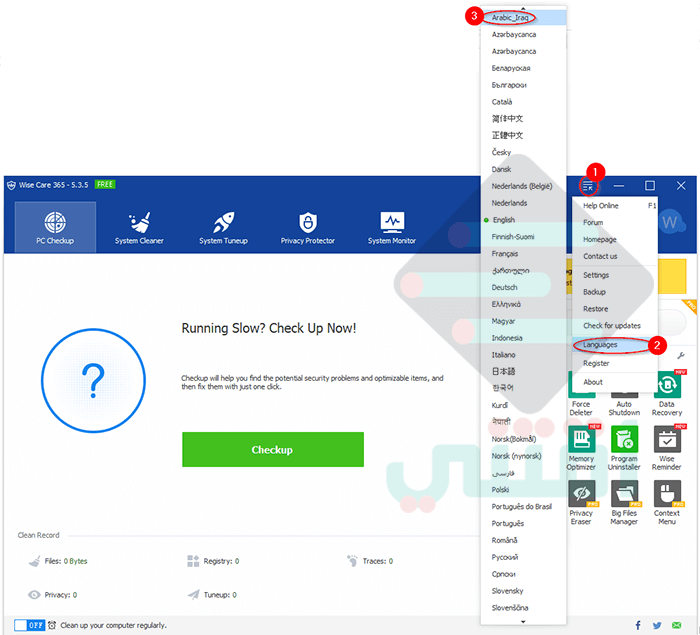Click the Registry squares icon

click(x=193, y=561)
